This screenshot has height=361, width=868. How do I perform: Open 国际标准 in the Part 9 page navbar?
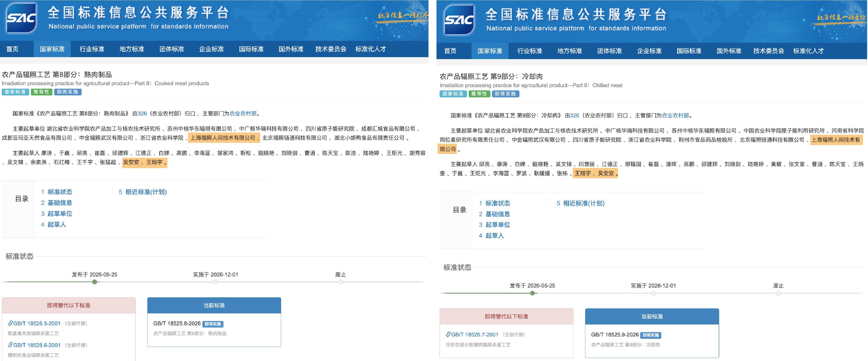tap(689, 51)
